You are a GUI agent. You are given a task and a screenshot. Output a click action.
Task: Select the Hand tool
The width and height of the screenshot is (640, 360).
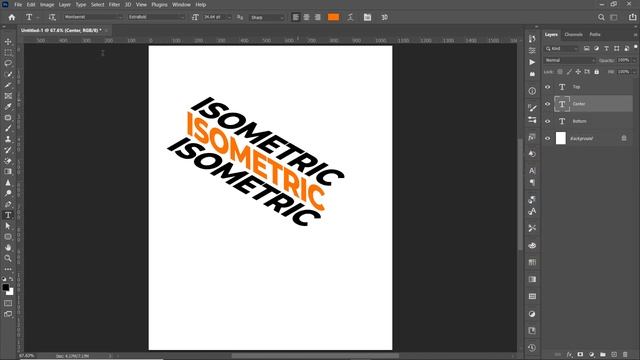(8, 247)
